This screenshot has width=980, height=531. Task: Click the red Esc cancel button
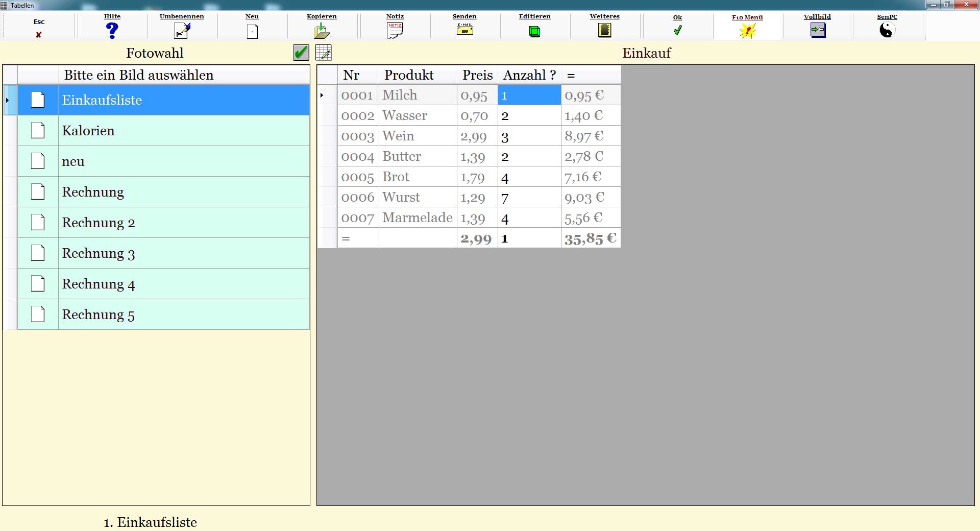[39, 34]
